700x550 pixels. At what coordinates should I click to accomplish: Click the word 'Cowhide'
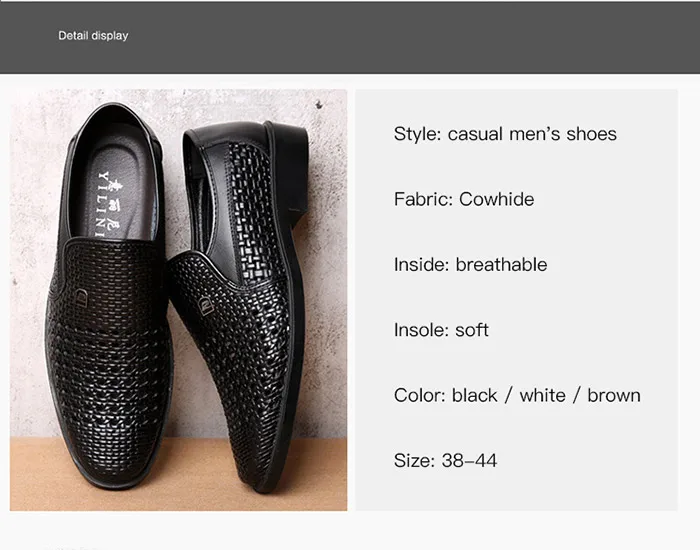click(497, 199)
